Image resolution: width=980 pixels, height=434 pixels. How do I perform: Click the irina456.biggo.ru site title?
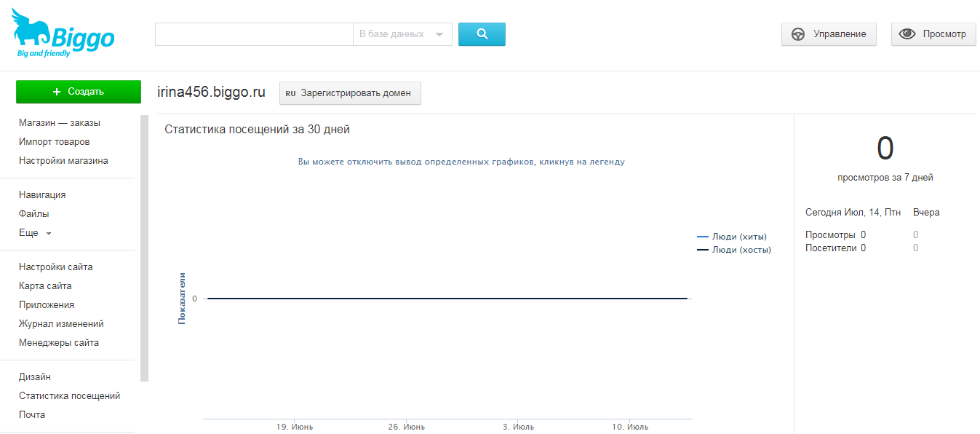pyautogui.click(x=212, y=92)
